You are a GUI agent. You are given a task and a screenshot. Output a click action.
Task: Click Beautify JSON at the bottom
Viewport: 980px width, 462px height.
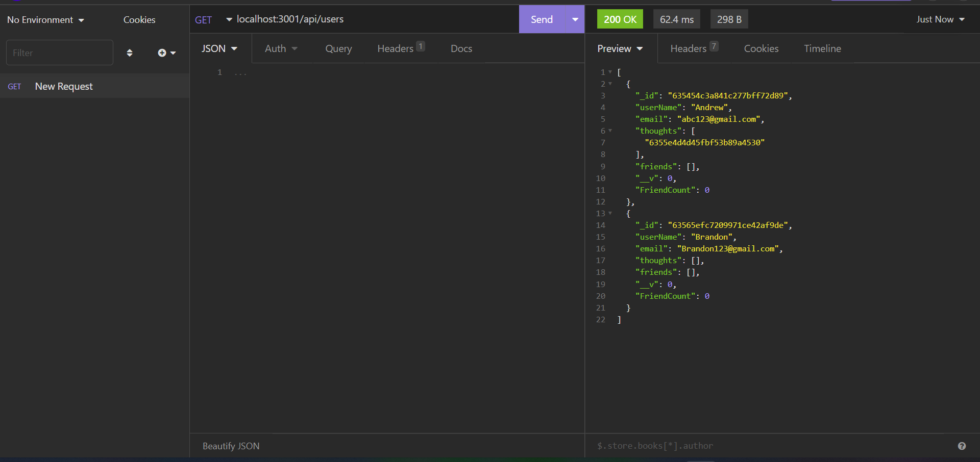231,446
